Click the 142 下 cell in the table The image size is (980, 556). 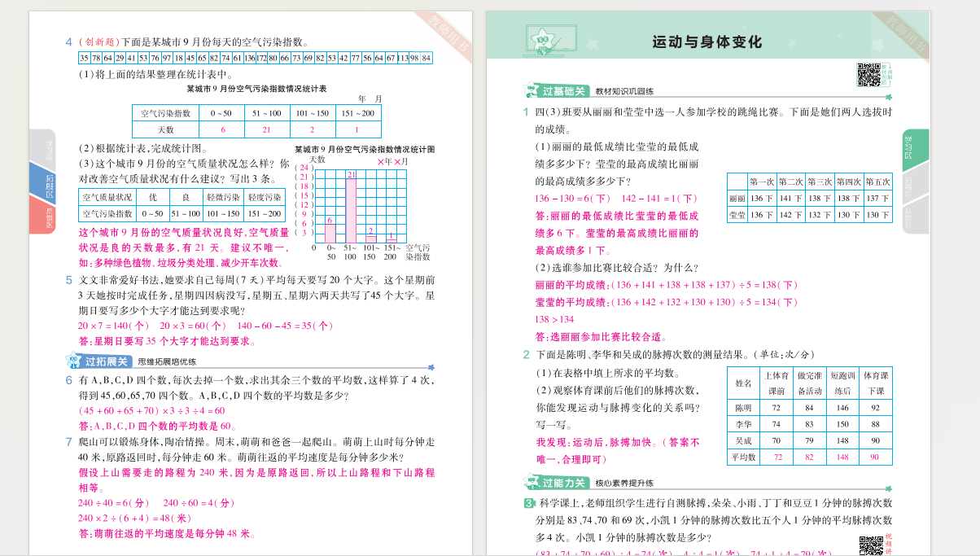point(790,215)
